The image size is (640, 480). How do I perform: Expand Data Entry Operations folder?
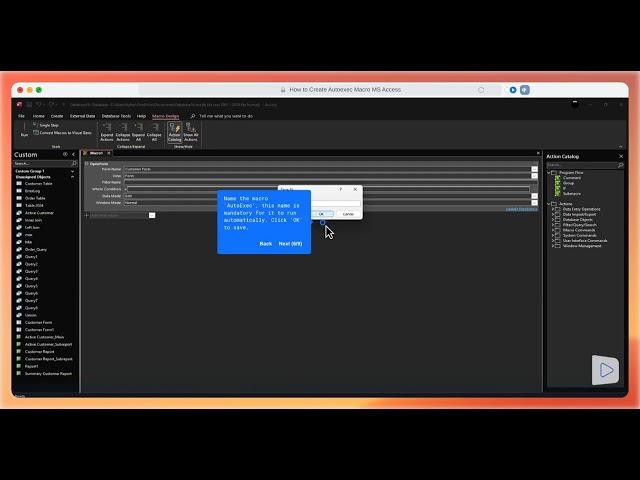(553, 209)
